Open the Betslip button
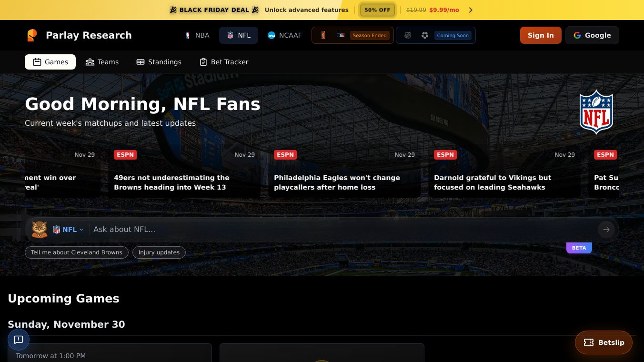This screenshot has width=644, height=362. click(604, 342)
